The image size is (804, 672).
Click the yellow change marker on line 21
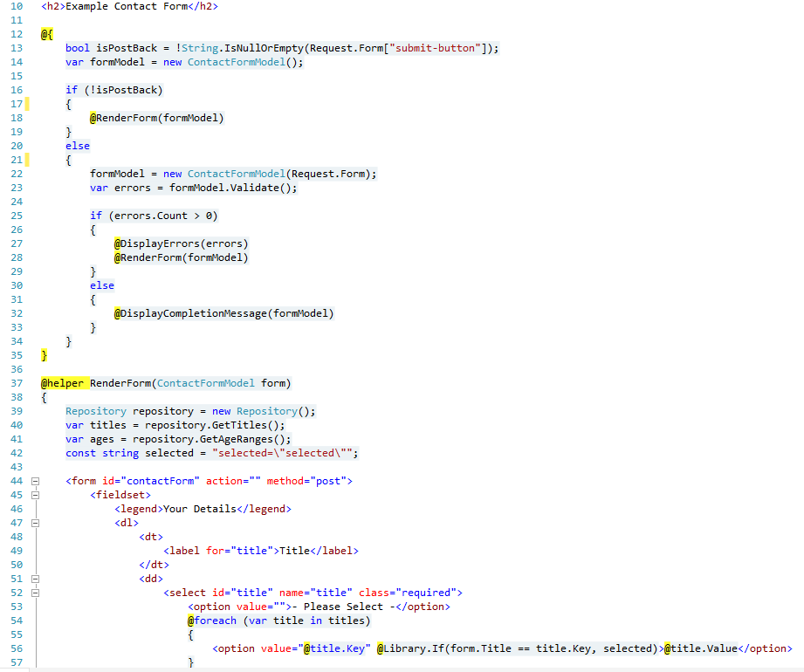coord(27,160)
